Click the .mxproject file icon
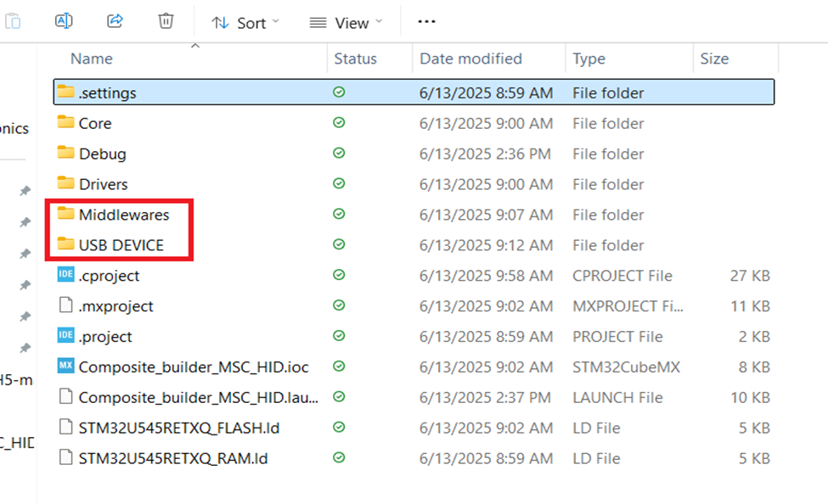Image resolution: width=828 pixels, height=504 pixels. point(65,305)
